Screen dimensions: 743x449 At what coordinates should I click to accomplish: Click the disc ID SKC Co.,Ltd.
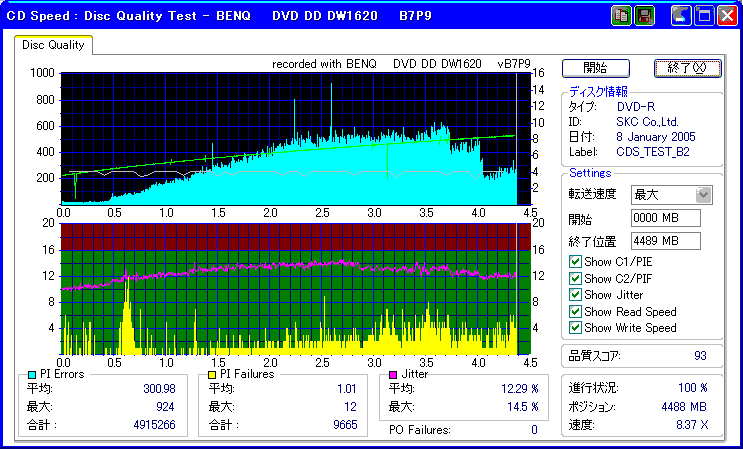coord(647,122)
